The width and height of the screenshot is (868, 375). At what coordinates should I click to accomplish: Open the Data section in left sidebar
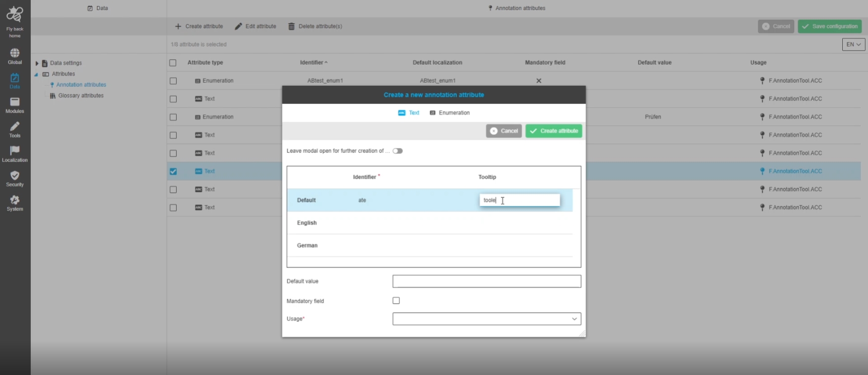tap(15, 81)
